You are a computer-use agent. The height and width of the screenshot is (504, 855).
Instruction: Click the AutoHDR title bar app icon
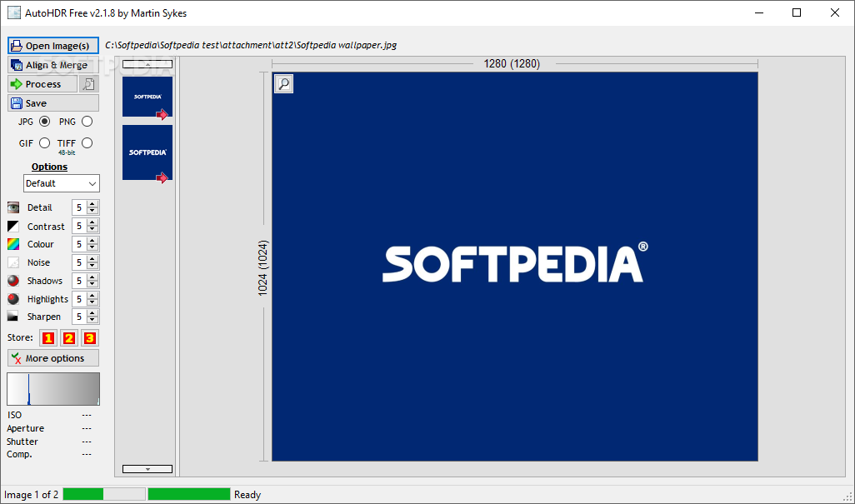(x=13, y=12)
